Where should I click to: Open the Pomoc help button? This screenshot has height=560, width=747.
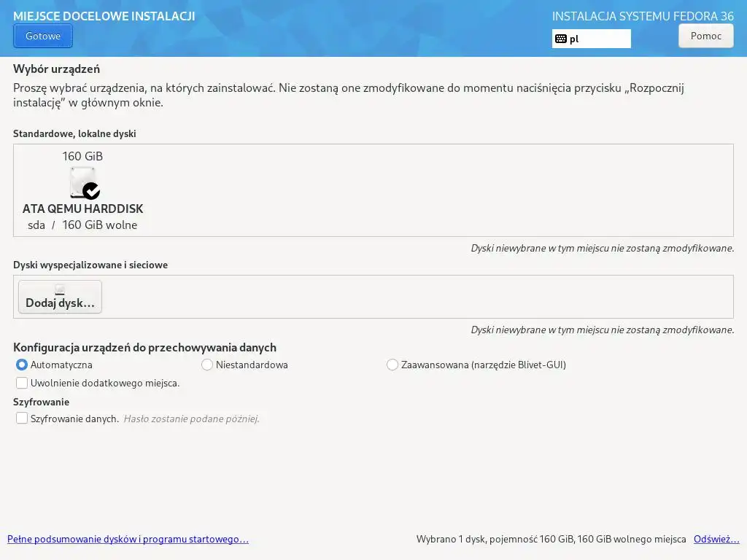705,36
